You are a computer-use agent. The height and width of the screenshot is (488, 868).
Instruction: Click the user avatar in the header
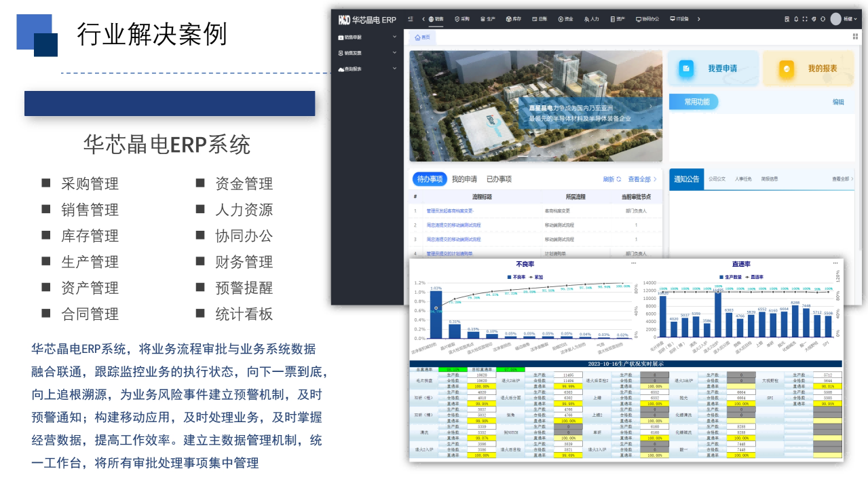(835, 19)
